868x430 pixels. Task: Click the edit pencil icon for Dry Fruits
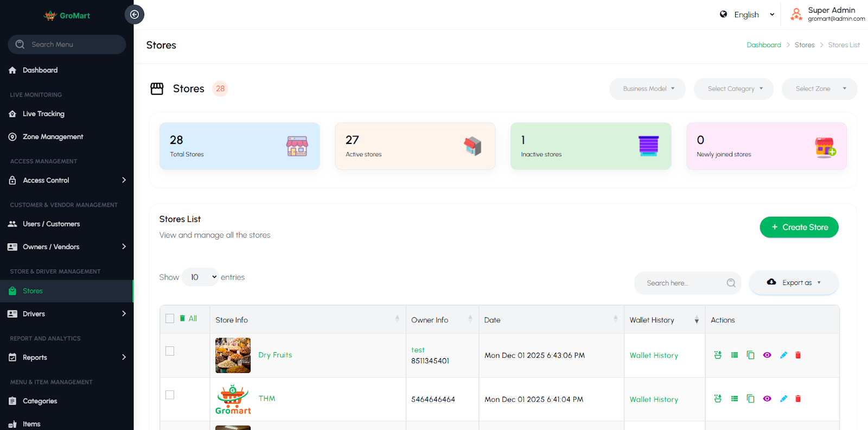783,355
